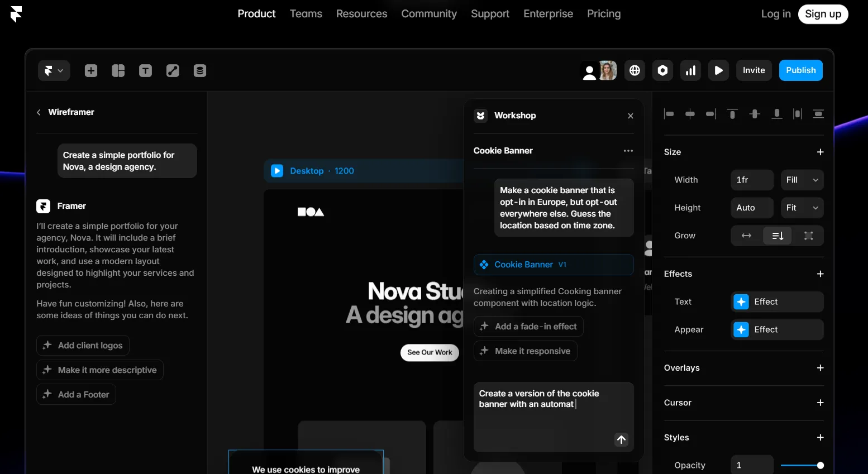This screenshot has width=868, height=474.
Task: Click the Invite button
Action: 754,70
